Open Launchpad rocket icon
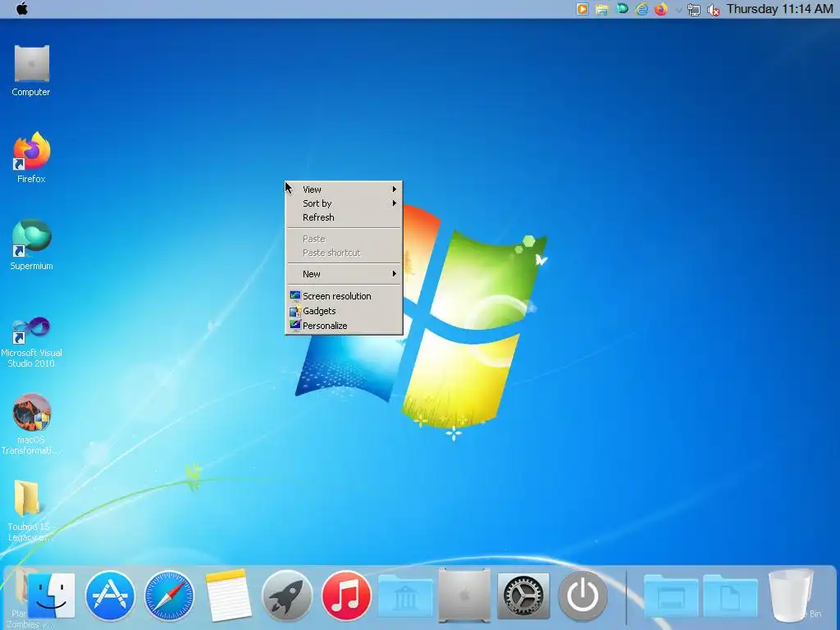The image size is (840, 630). coord(287,596)
